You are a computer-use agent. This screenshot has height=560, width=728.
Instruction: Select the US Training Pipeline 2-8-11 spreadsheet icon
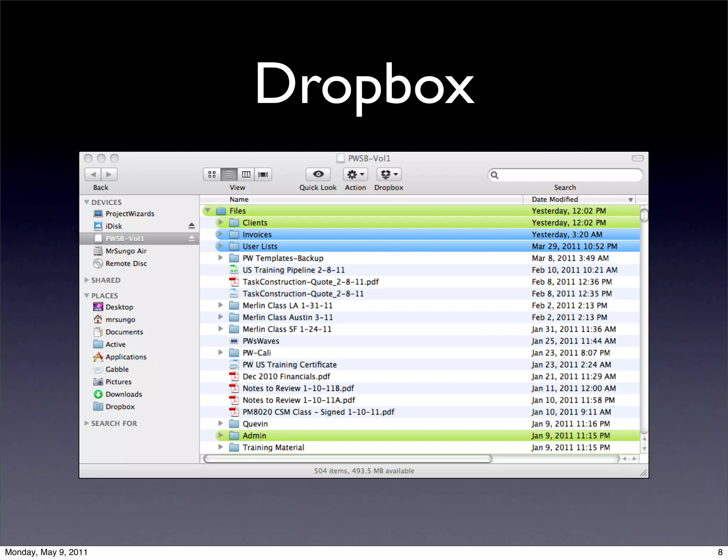pos(234,270)
